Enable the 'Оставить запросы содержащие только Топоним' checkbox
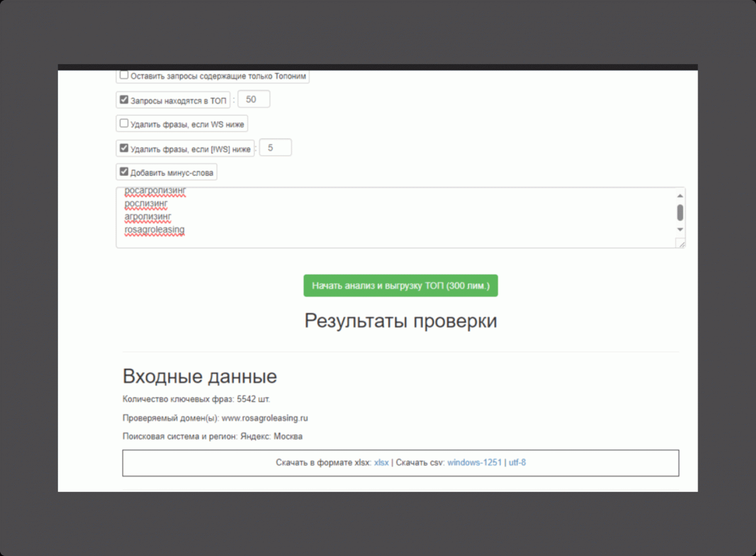 click(124, 75)
